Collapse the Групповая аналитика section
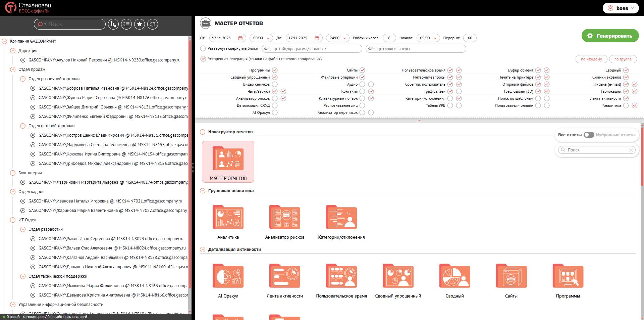Image resolution: width=644 pixels, height=320 pixels. tap(203, 191)
